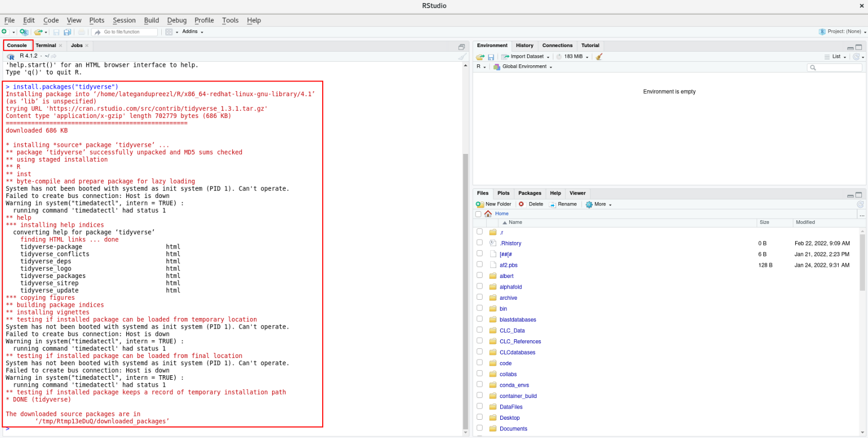Viewport: 868px width, 438px height.
Task: Click the Home breadcrumb link
Action: pos(502,214)
